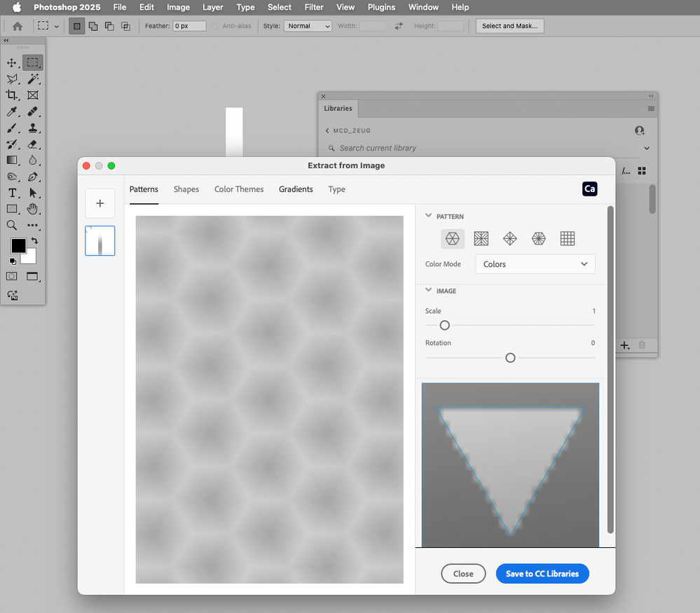Open the Edit Toolbar three-dots menu
The height and width of the screenshot is (613, 700).
(x=33, y=226)
